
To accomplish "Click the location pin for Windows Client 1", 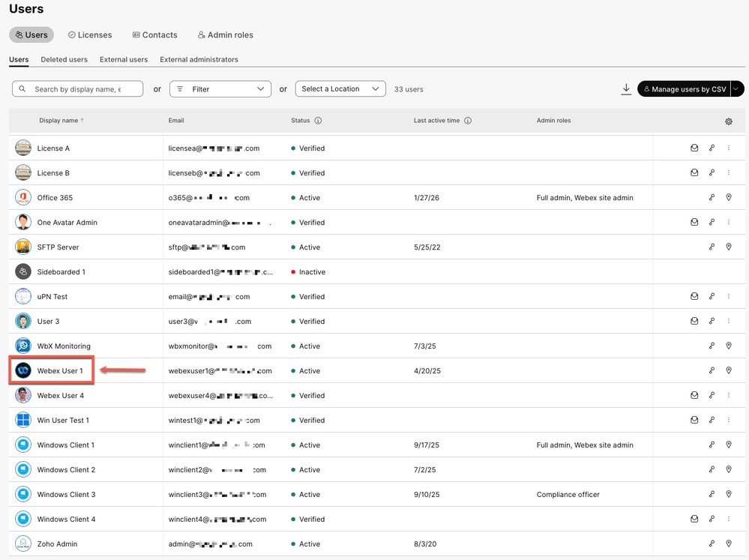I will tap(728, 445).
